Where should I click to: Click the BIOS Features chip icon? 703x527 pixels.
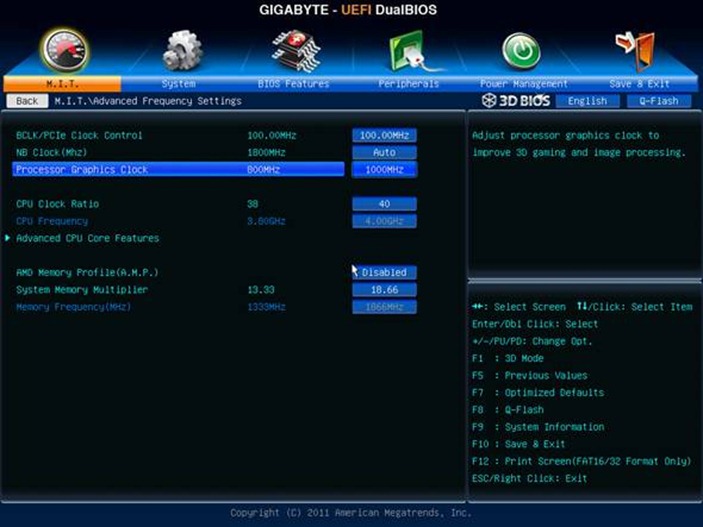(296, 51)
